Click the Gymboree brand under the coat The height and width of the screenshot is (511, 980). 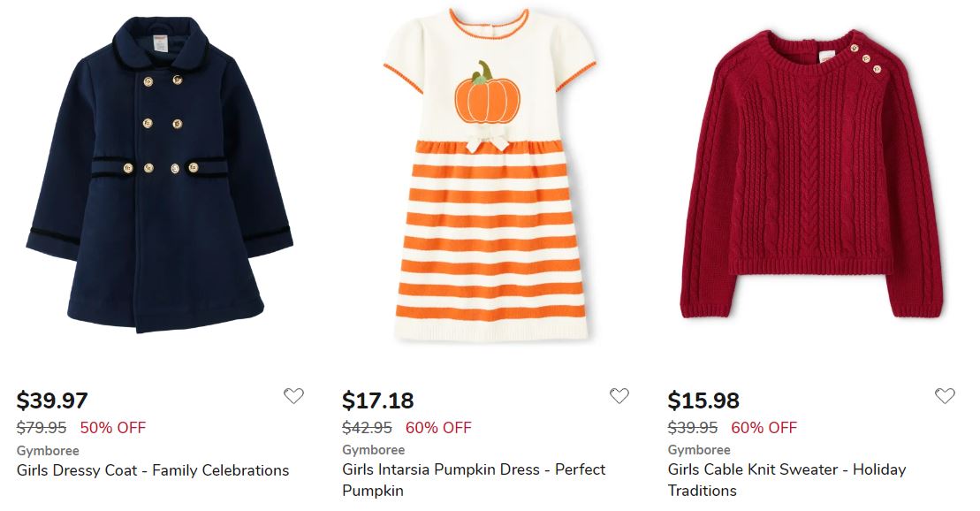pyautogui.click(x=45, y=450)
